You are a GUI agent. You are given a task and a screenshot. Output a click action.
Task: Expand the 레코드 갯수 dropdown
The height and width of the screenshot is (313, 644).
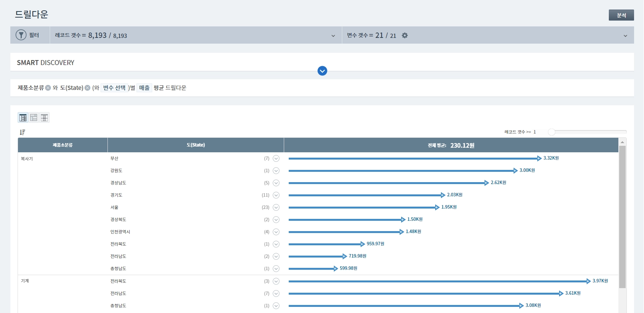(x=333, y=36)
